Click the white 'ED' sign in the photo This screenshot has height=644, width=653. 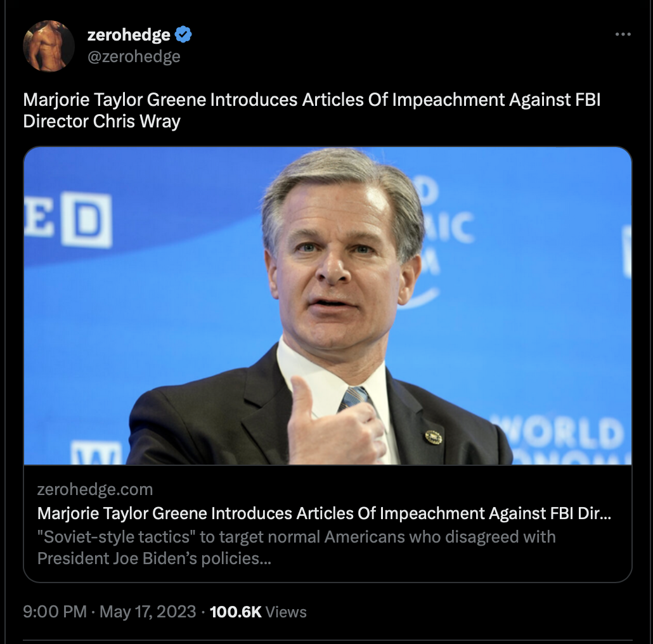68,220
